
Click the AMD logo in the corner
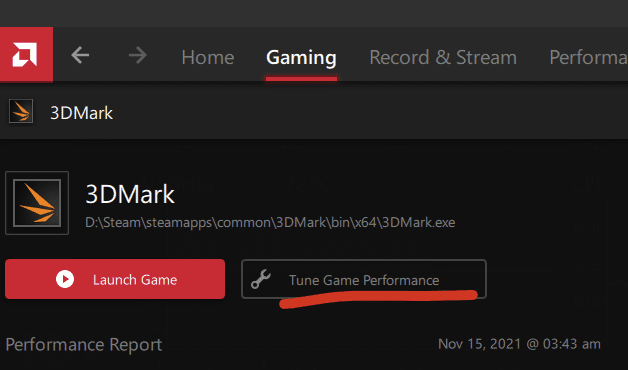[x=26, y=54]
